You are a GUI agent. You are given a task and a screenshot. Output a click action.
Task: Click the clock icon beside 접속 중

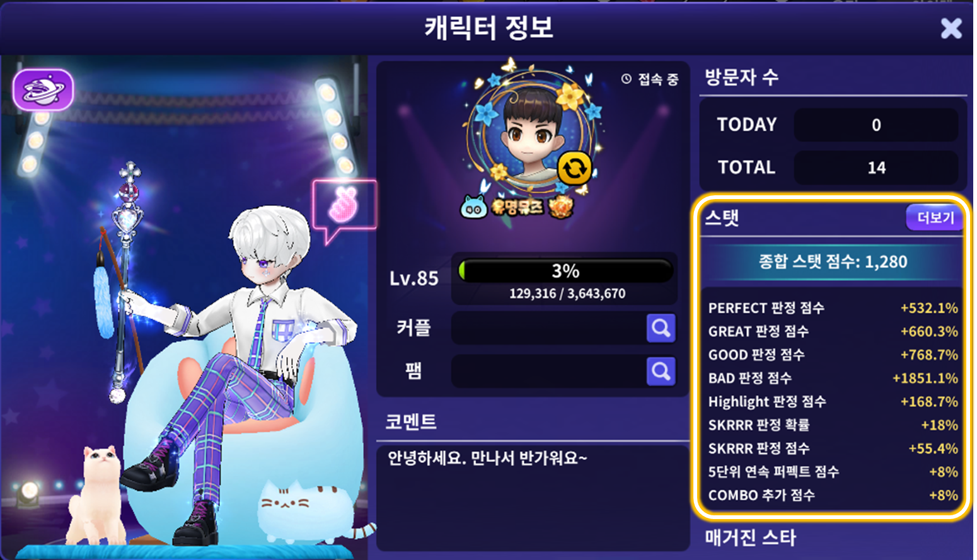pyautogui.click(x=626, y=79)
